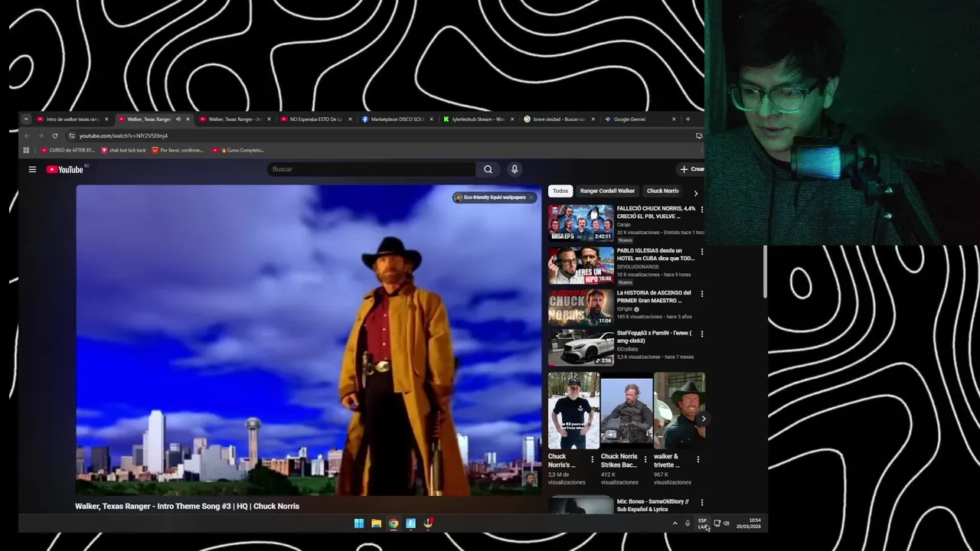Viewport: 980px width, 551px height.
Task: Click the search magnifier button
Action: pyautogui.click(x=488, y=169)
